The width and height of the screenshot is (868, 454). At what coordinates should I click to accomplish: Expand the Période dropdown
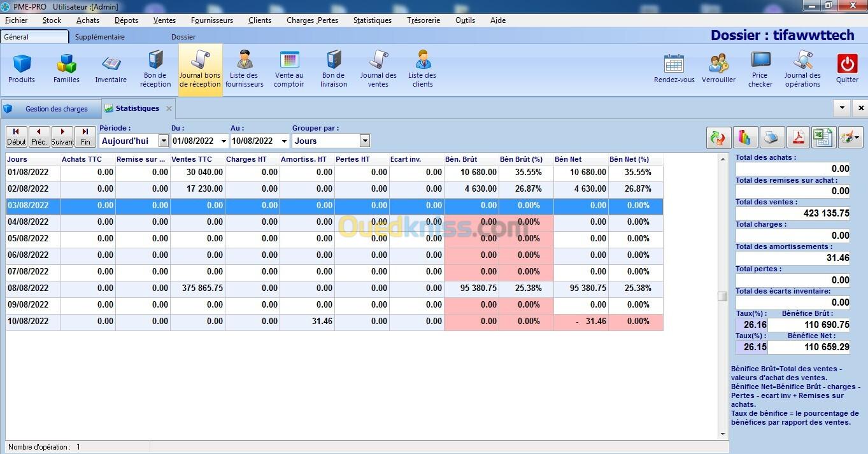[x=163, y=141]
